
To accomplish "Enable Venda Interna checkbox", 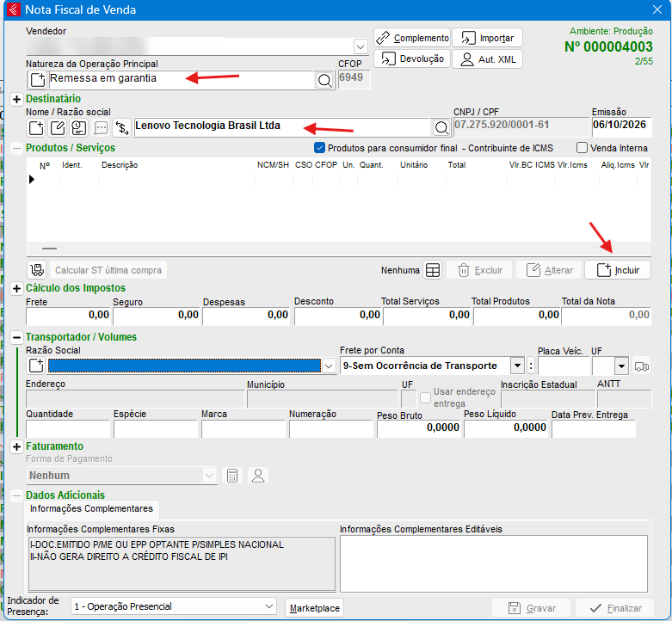I will [x=582, y=148].
